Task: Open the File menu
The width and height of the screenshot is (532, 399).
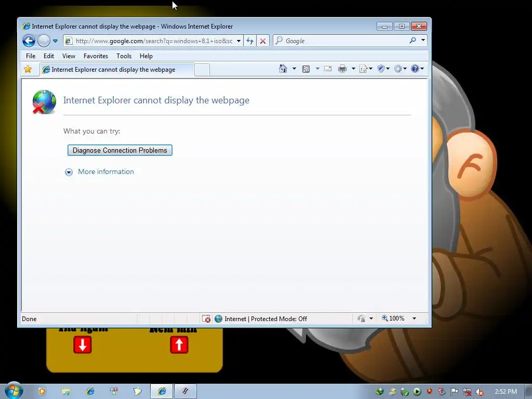Action: tap(31, 56)
